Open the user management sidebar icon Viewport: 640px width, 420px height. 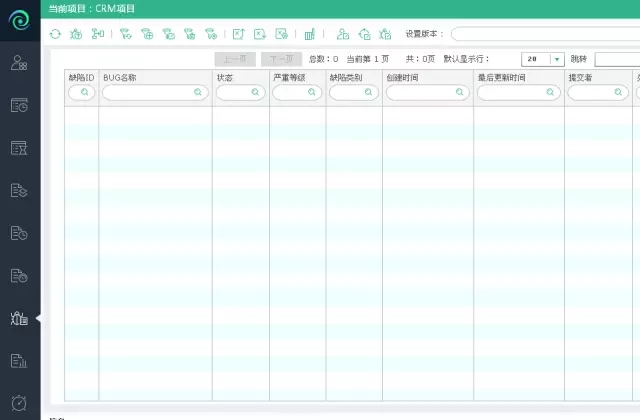point(19,63)
